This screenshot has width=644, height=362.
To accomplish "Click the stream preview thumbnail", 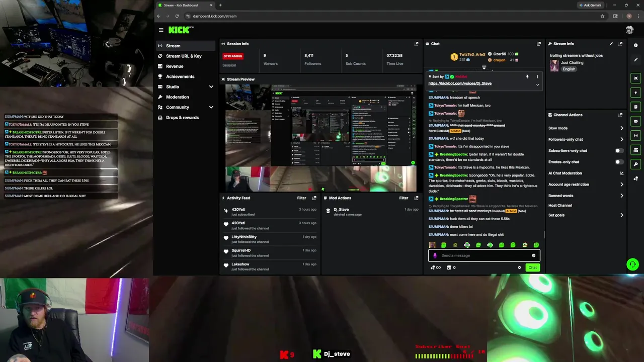I will point(321,138).
